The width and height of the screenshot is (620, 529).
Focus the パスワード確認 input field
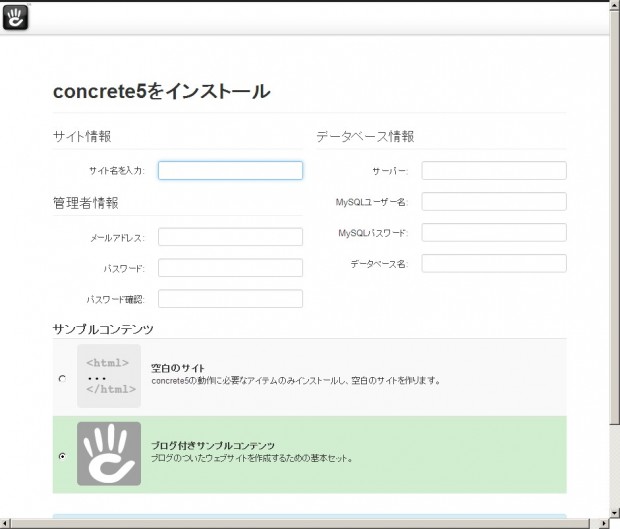click(231, 299)
